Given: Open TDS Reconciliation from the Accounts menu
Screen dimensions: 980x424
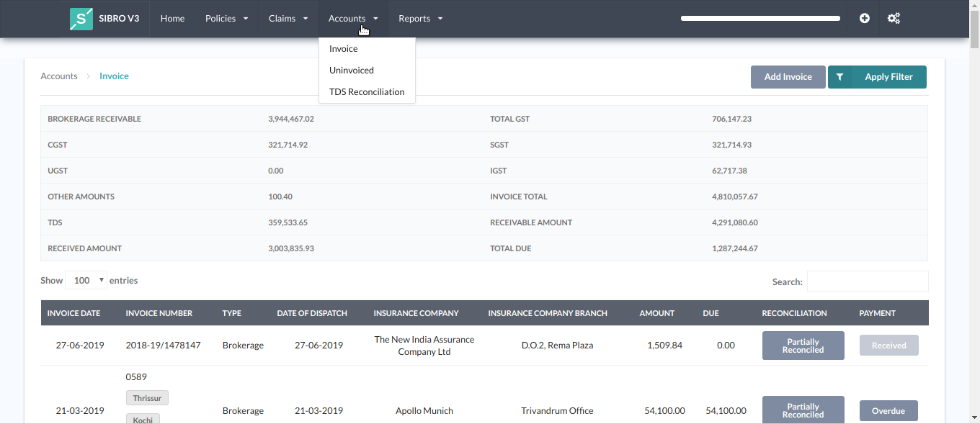Looking at the screenshot, I should point(367,91).
